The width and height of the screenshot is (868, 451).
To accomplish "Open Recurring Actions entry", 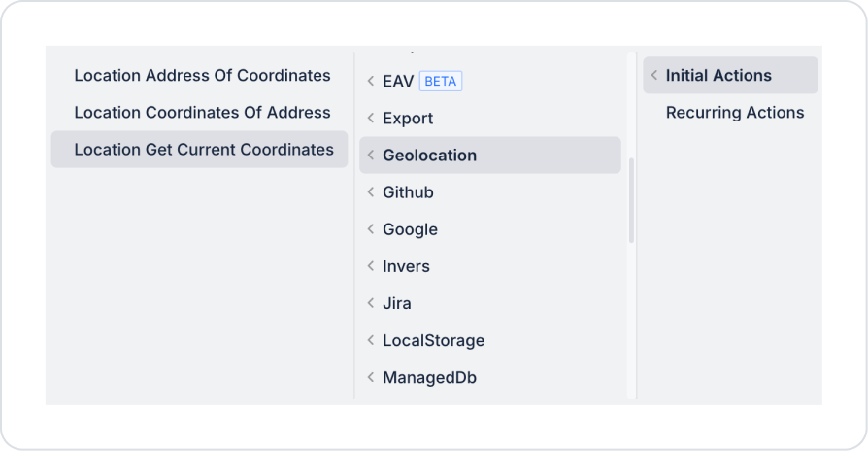I will click(x=735, y=113).
